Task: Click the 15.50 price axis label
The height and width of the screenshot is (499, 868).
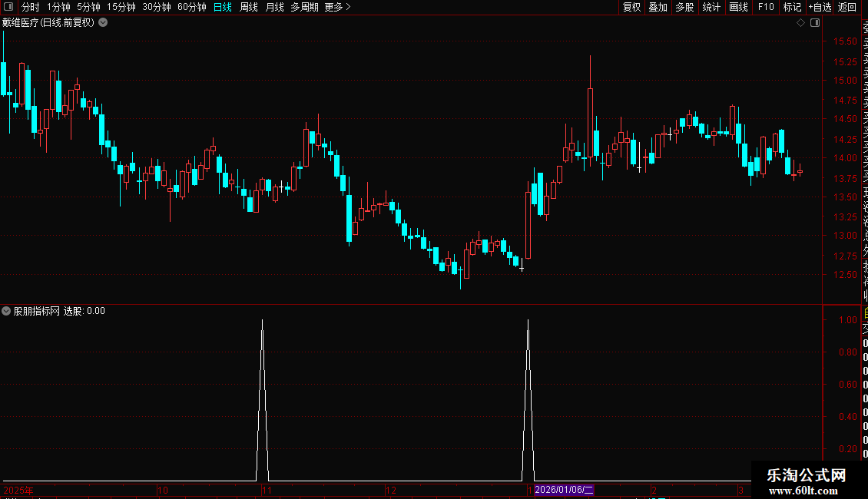Action: 845,41
